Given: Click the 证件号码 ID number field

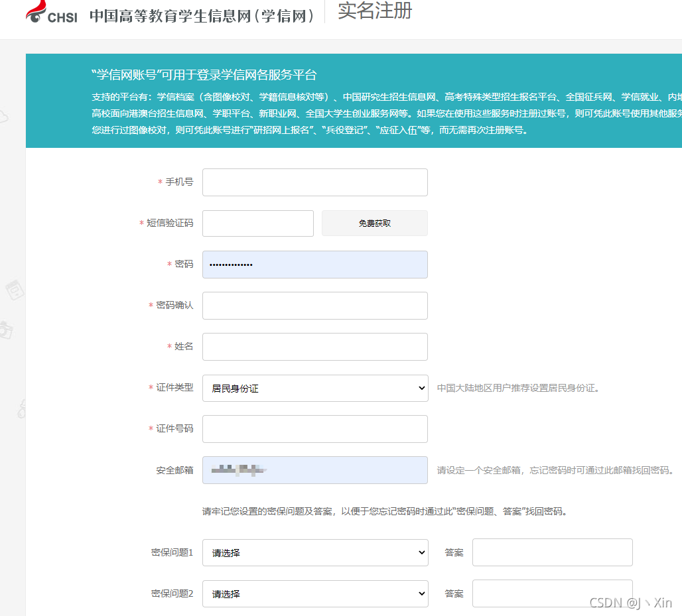Looking at the screenshot, I should point(315,429).
